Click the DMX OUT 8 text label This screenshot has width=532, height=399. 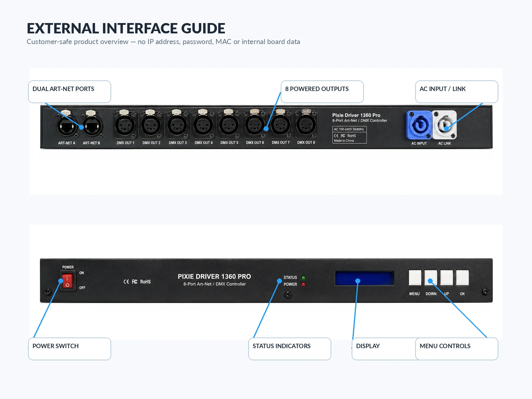(x=306, y=142)
